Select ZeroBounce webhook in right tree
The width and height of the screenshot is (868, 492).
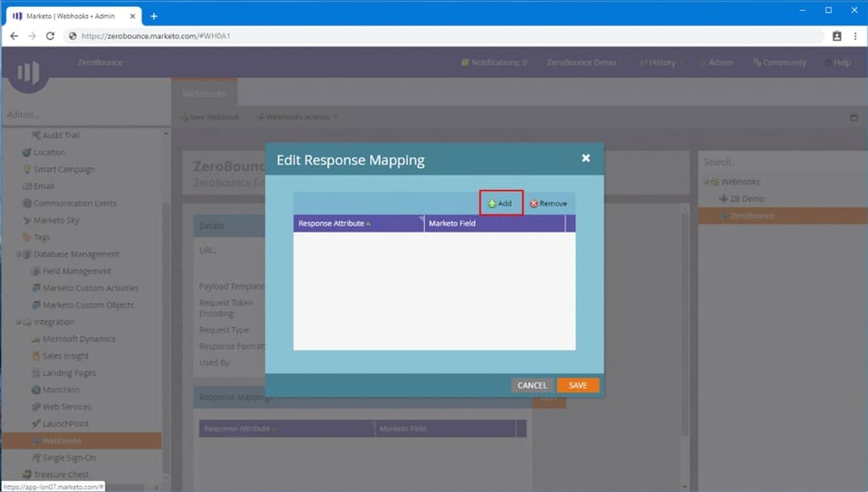(782, 215)
